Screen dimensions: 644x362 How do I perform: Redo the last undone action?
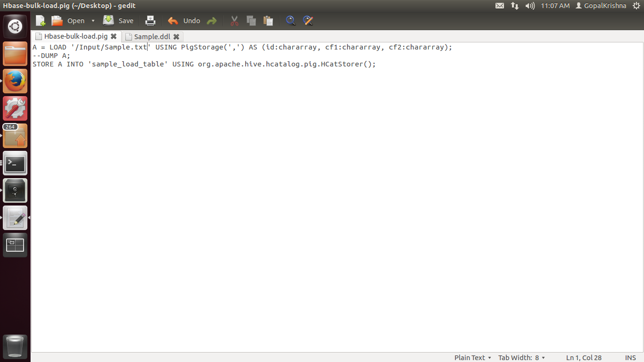point(211,21)
